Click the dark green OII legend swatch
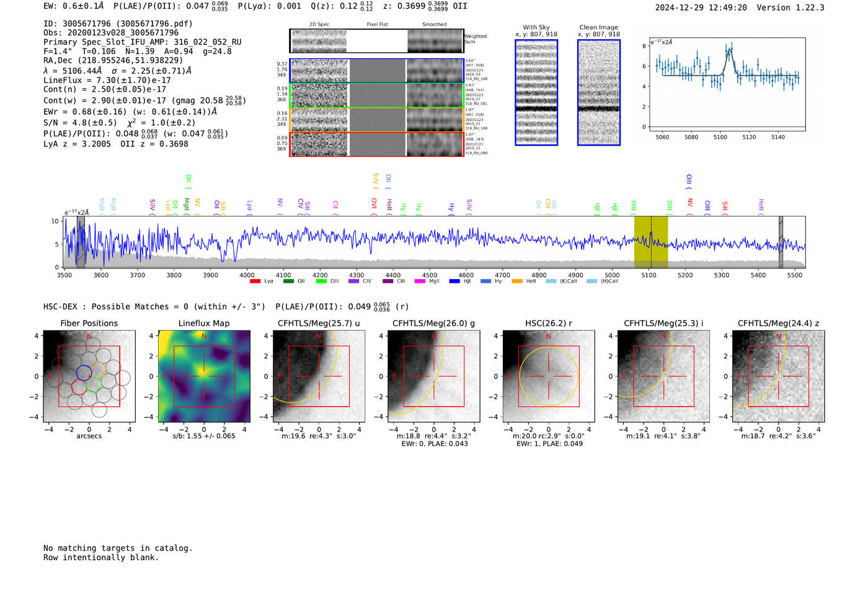This screenshot has height=591, width=868. pos(288,281)
